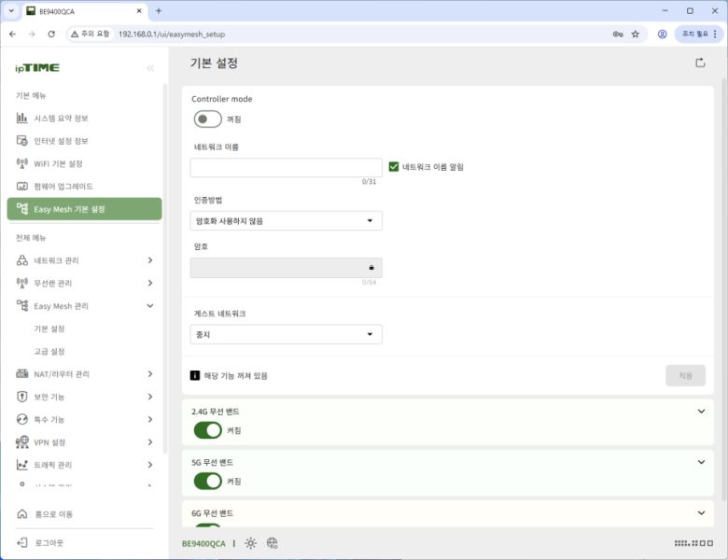
Task: Expand the 2.4G 무선 밴드 section chevron
Action: click(x=701, y=411)
